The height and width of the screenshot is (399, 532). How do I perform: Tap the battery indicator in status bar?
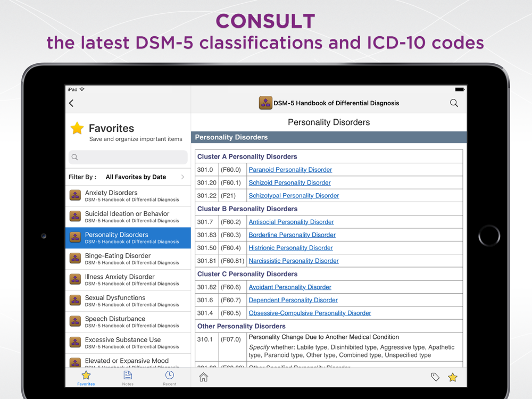(460, 89)
